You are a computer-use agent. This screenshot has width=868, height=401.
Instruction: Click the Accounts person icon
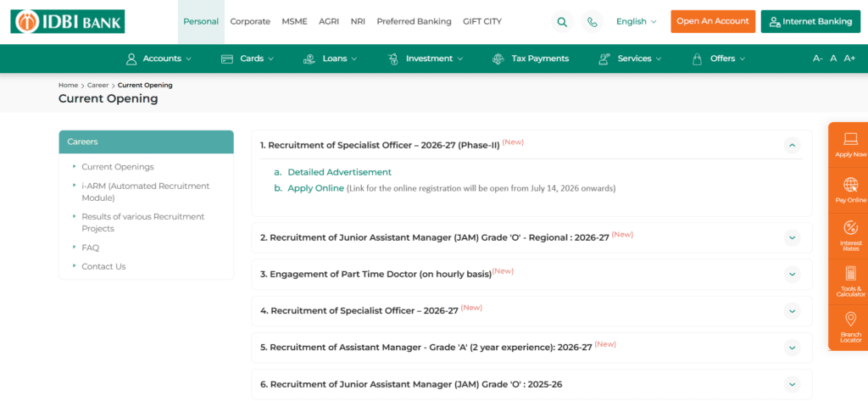tap(131, 58)
